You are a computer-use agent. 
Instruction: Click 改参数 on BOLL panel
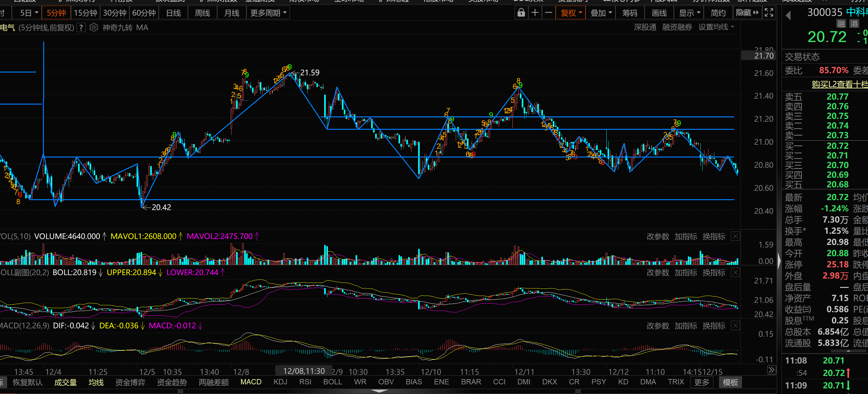657,272
